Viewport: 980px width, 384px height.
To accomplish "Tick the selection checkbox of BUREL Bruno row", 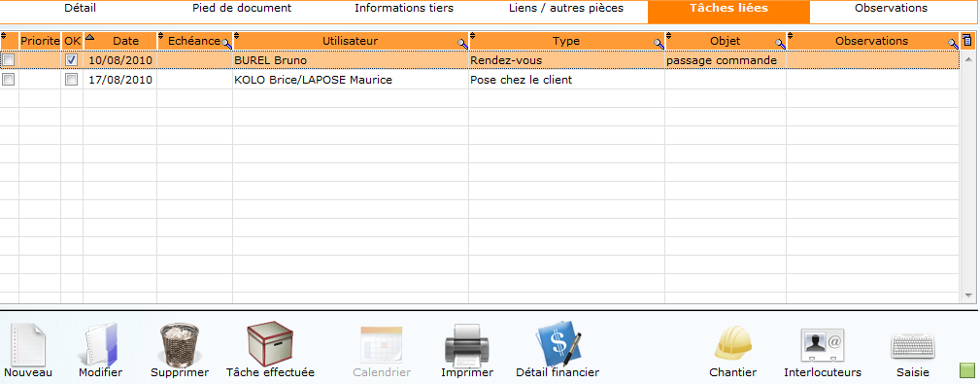I will [x=8, y=60].
